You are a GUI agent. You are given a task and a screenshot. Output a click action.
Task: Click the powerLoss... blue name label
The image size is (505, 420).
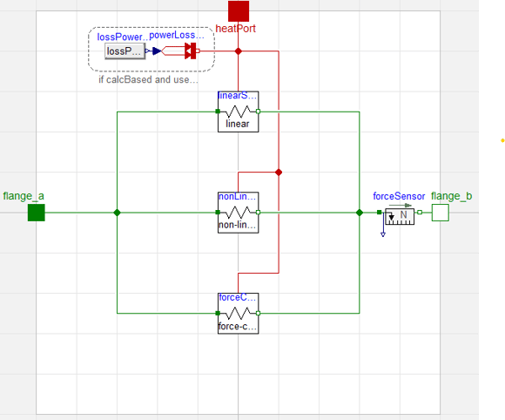click(x=177, y=35)
